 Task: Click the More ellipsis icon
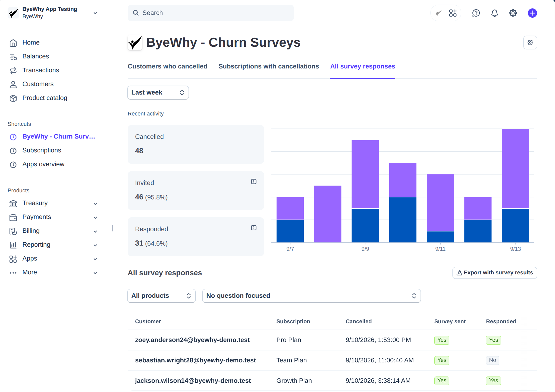13,273
